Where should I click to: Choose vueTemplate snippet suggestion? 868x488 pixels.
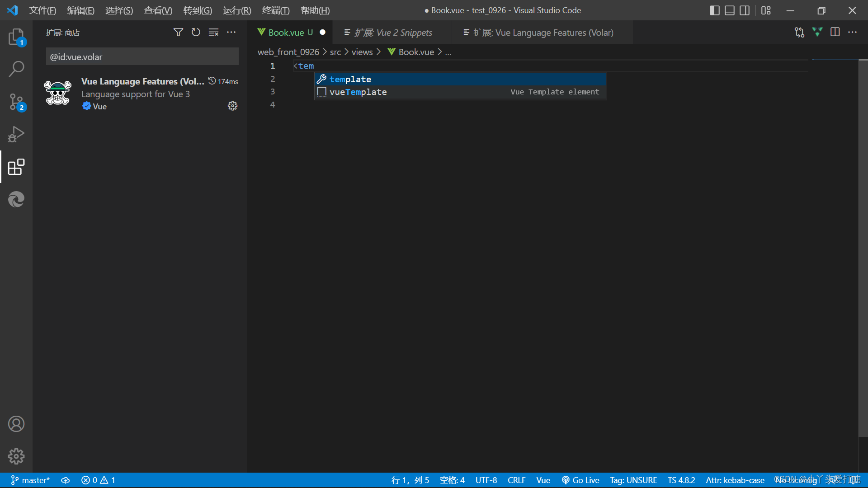coord(461,92)
